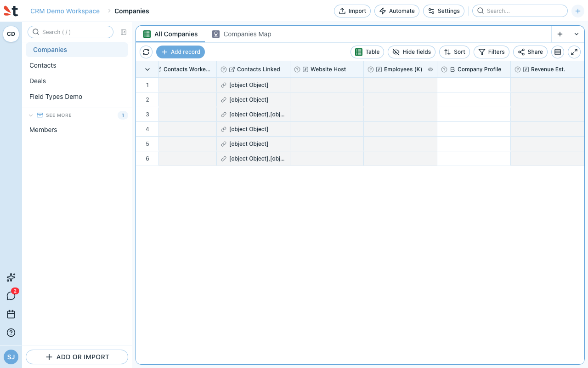Open Contacts table in sidebar
The width and height of the screenshot is (588, 368).
click(77, 65)
